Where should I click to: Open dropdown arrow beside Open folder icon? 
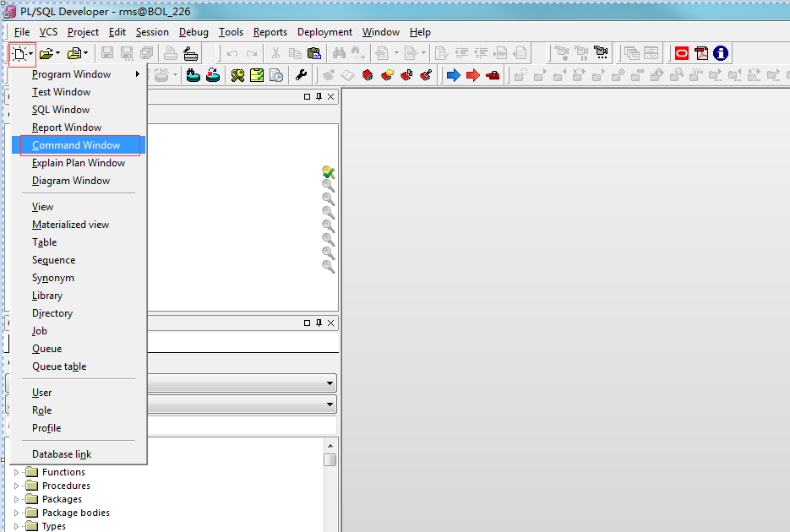point(58,53)
